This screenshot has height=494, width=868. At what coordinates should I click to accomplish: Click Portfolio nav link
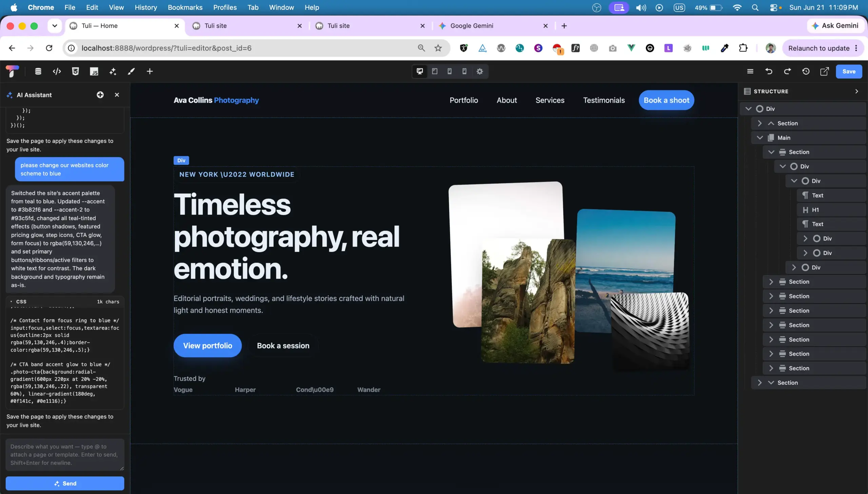[464, 100]
